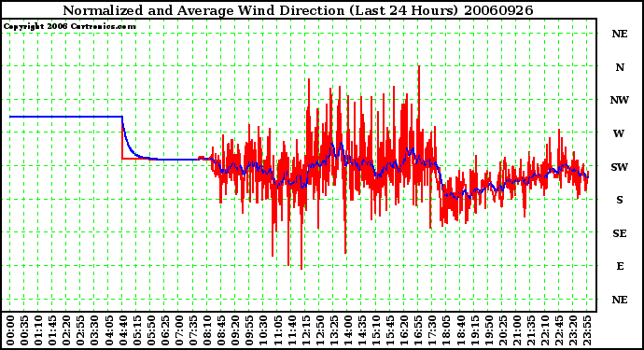Click the 15:10 time axis label
Screen dimensions: 644x350
tap(376, 330)
